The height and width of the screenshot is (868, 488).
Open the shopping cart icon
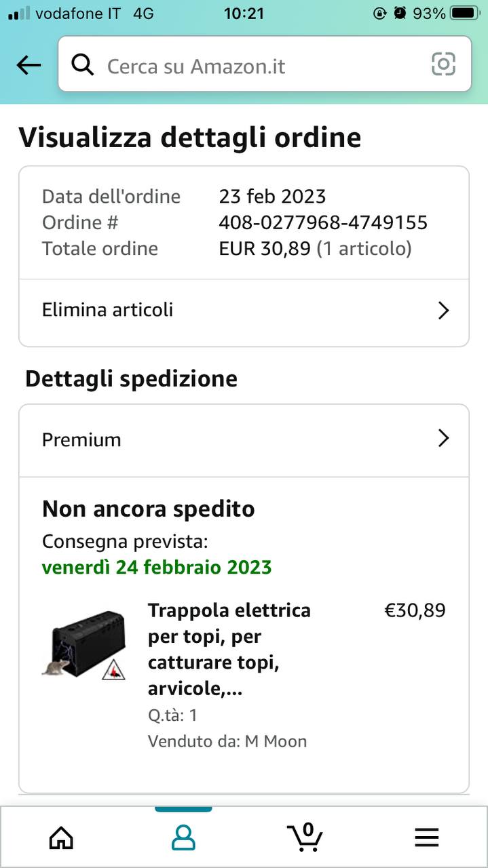tap(305, 837)
